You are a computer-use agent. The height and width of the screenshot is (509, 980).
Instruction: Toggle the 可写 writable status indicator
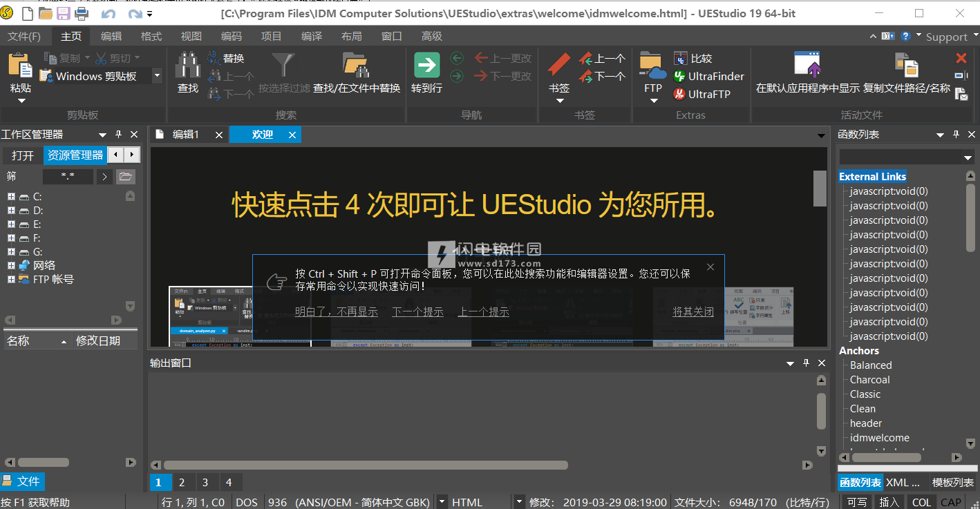click(x=857, y=502)
